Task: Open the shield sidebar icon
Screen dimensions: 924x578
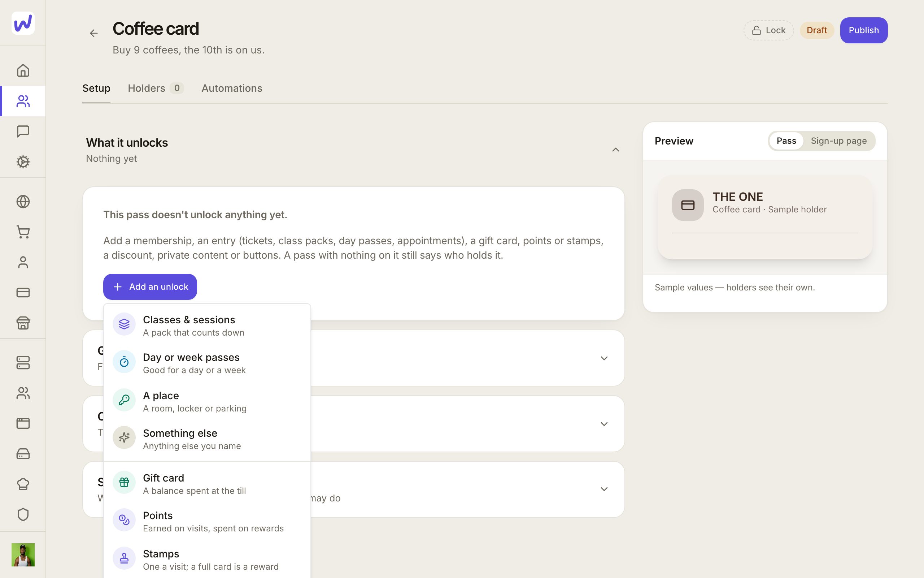Action: pyautogui.click(x=23, y=514)
